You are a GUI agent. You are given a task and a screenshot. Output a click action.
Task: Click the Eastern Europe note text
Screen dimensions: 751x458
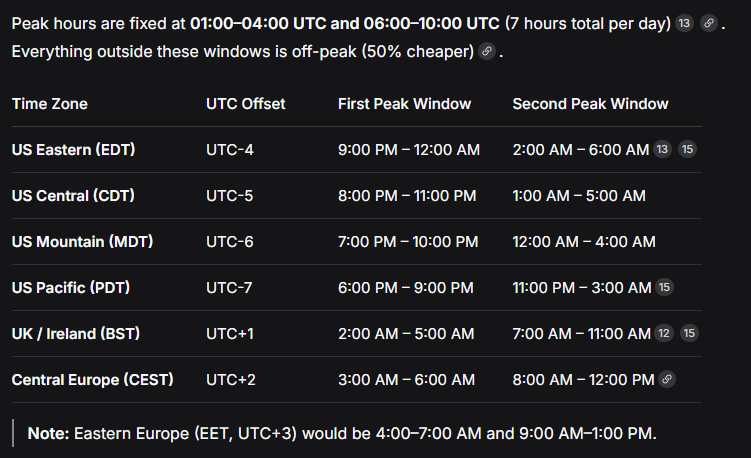tap(342, 434)
